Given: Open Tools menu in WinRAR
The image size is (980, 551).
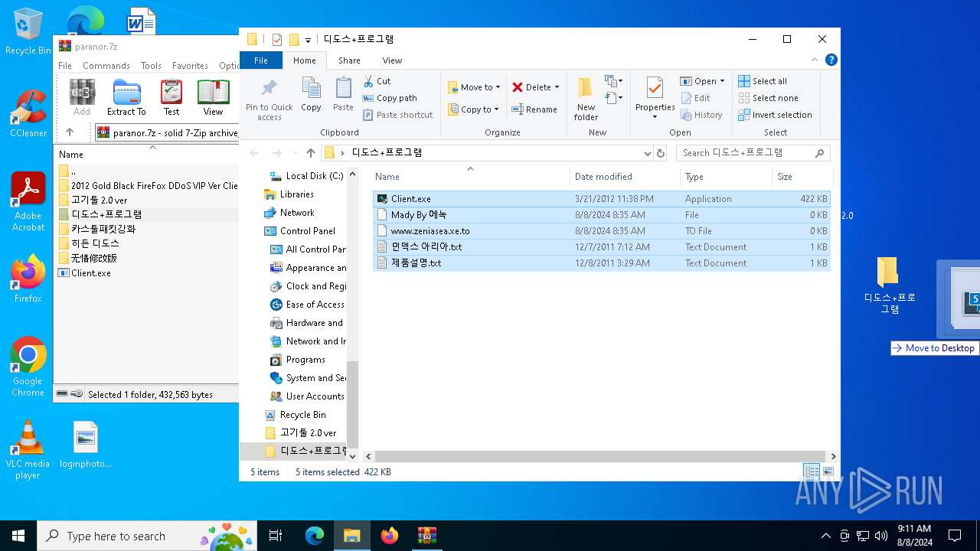Looking at the screenshot, I should point(151,66).
